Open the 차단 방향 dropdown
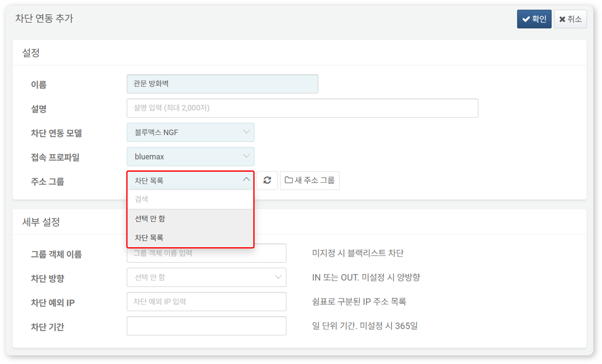 [206, 277]
